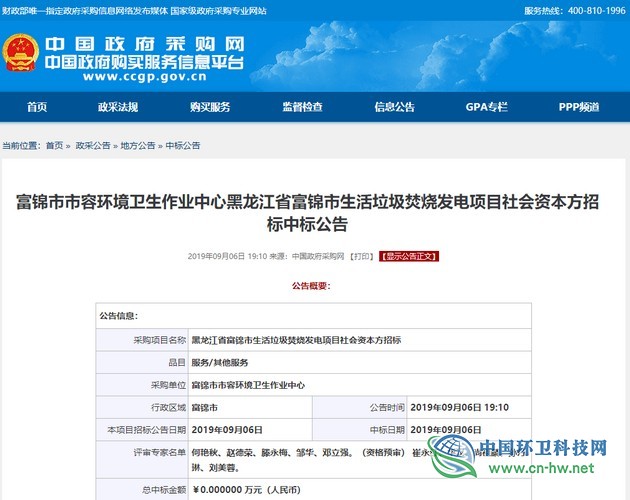Navigate to 信息公告 in the menu bar
Viewport: 630px width, 500px height.
[x=394, y=107]
